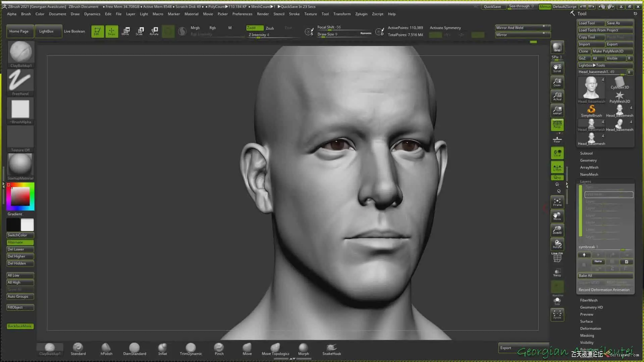Toggle the BackfaceMask option
644x362 pixels.
tap(20, 326)
